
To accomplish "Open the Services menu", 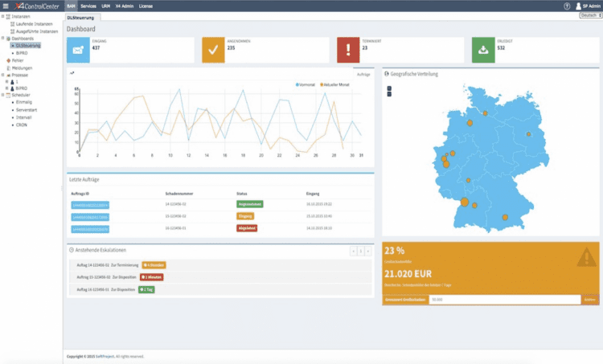I will (88, 6).
